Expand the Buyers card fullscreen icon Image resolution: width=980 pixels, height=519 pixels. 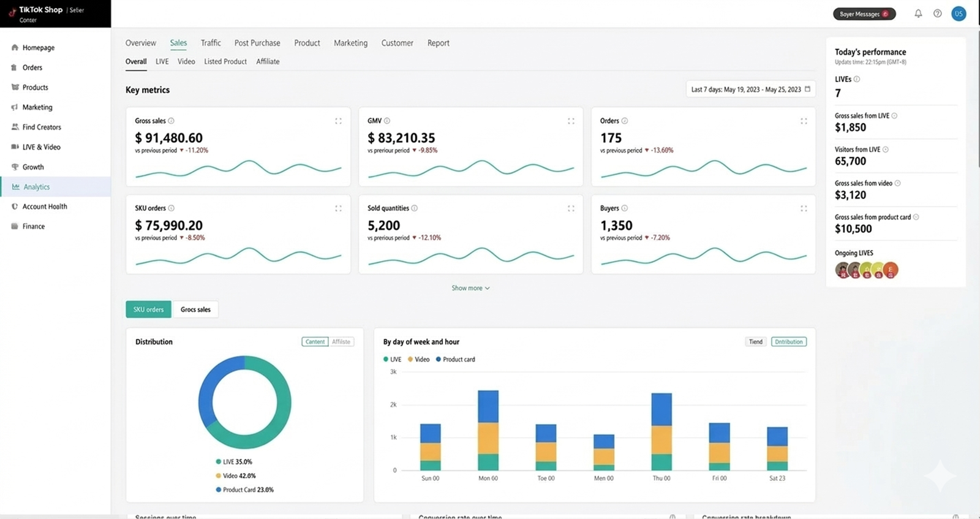(x=804, y=209)
